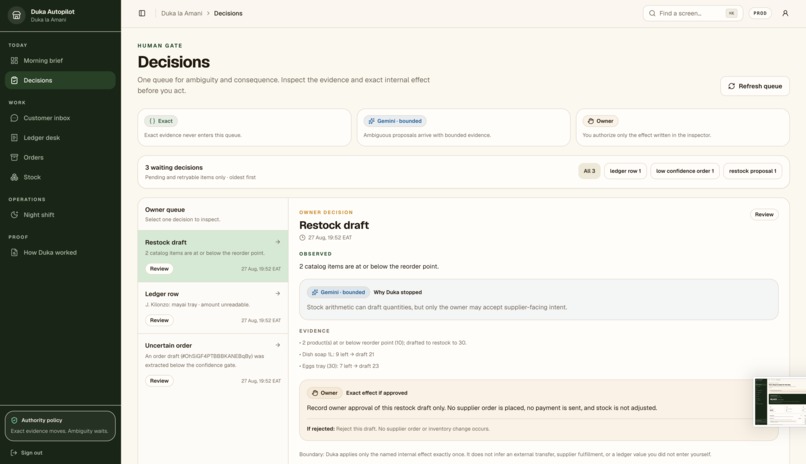Image resolution: width=806 pixels, height=464 pixels.
Task: Click the Decisions clipboard icon in sidebar
Action: [14, 80]
